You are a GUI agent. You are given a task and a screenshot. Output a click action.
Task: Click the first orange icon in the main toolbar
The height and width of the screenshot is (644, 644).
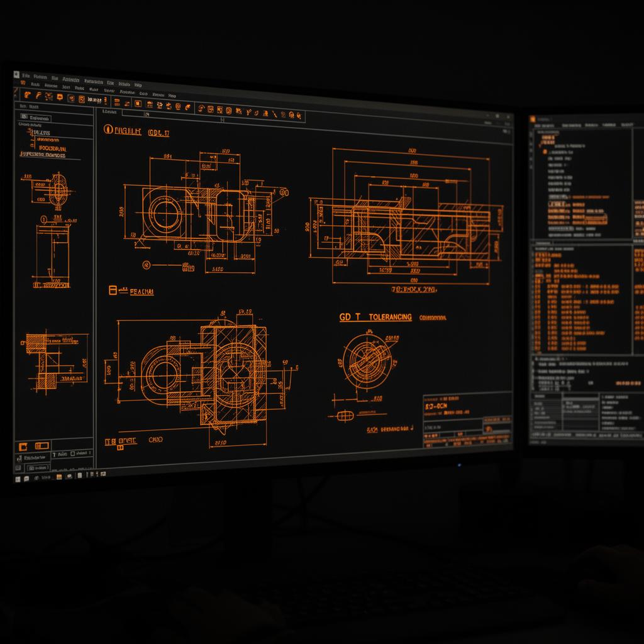(28, 95)
